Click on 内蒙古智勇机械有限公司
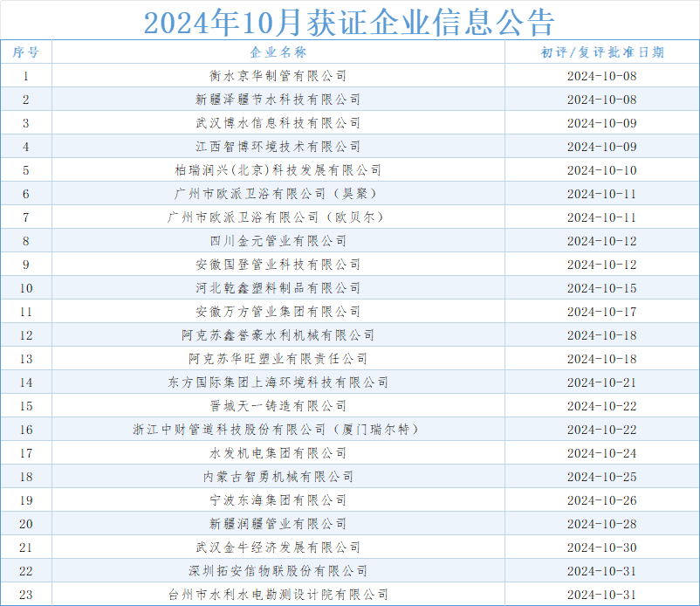700x606 pixels. coord(278,477)
